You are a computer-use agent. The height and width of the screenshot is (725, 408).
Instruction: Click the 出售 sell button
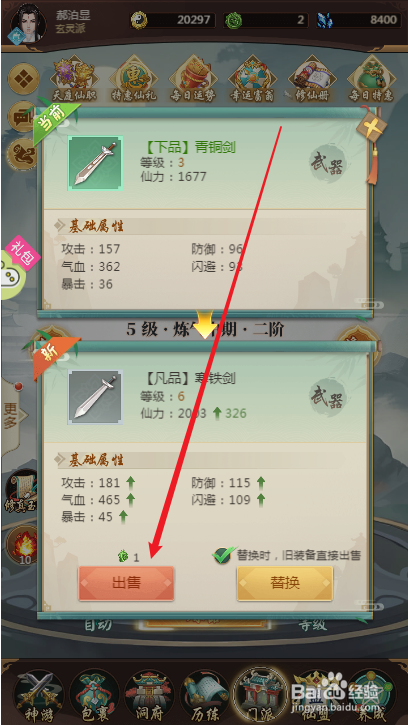tap(126, 583)
